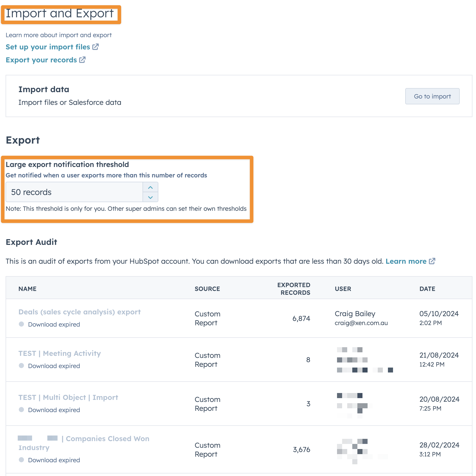The image size is (476, 476).
Task: Click Download expired status dot for Deals export
Action: click(x=21, y=324)
